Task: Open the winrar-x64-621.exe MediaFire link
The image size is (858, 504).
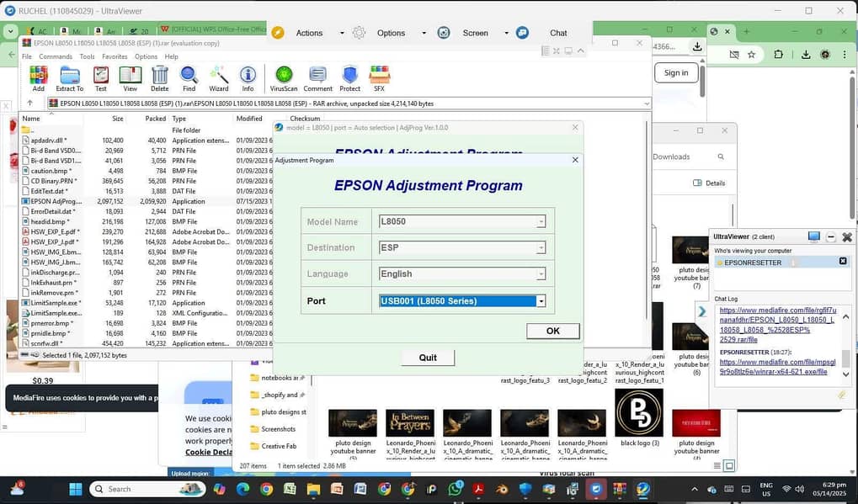Action: coord(777,367)
